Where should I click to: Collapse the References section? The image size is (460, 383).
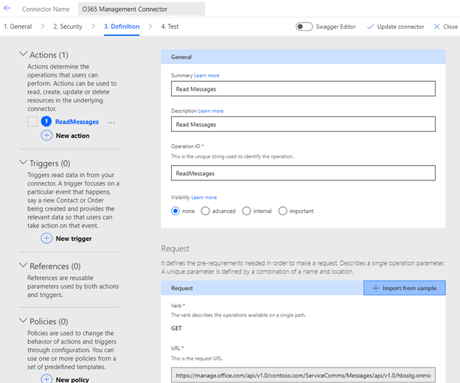click(x=23, y=265)
